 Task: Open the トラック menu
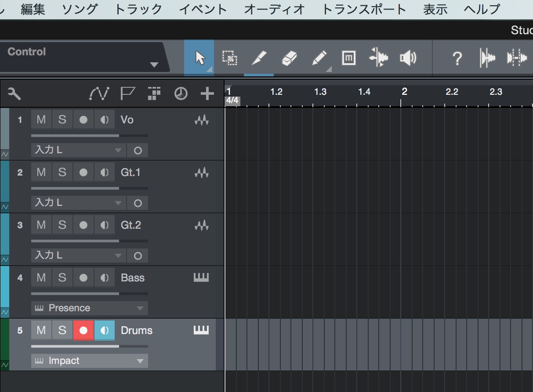click(x=138, y=9)
